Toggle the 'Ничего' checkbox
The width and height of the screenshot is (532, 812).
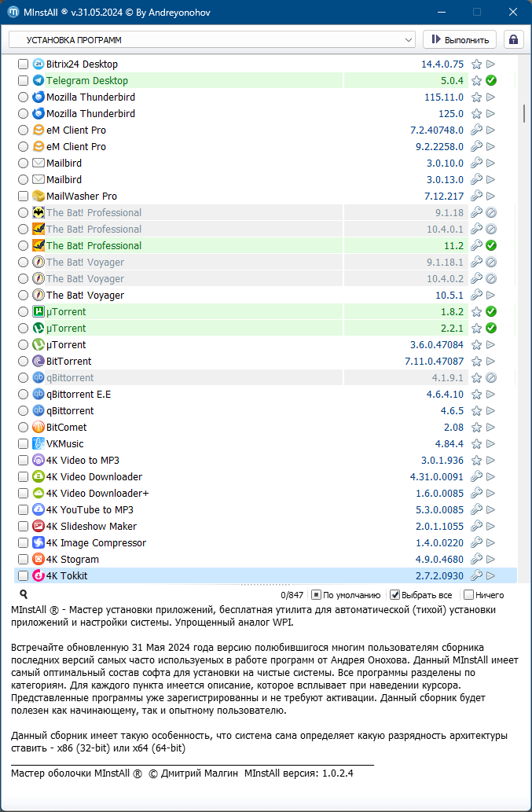click(x=468, y=595)
